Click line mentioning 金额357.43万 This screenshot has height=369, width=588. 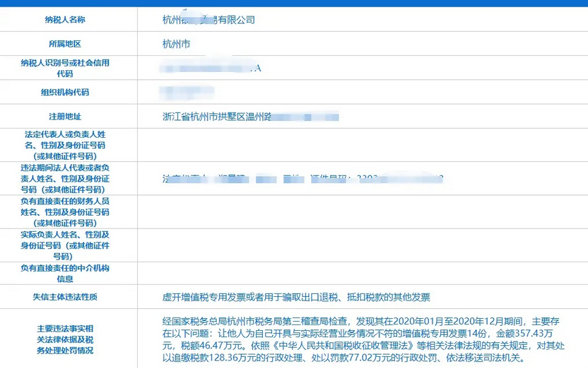click(x=358, y=334)
